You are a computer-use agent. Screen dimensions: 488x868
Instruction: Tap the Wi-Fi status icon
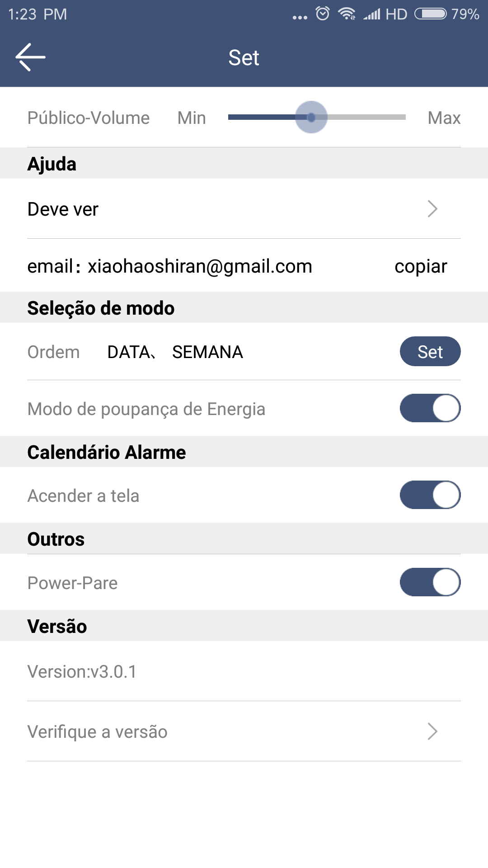click(347, 14)
